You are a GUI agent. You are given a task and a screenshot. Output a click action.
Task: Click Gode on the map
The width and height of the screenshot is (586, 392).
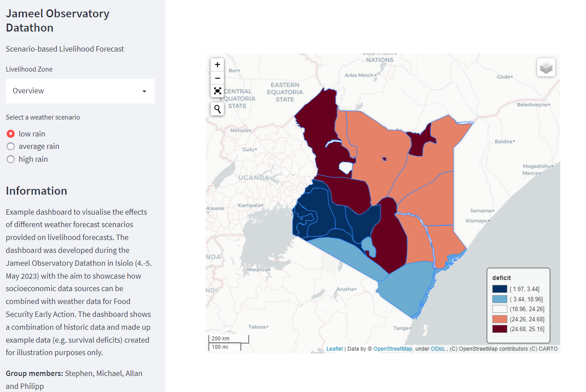pyautogui.click(x=503, y=77)
